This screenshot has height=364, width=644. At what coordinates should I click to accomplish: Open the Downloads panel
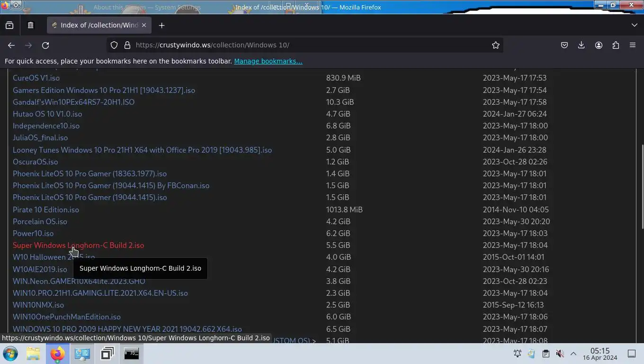click(x=581, y=45)
